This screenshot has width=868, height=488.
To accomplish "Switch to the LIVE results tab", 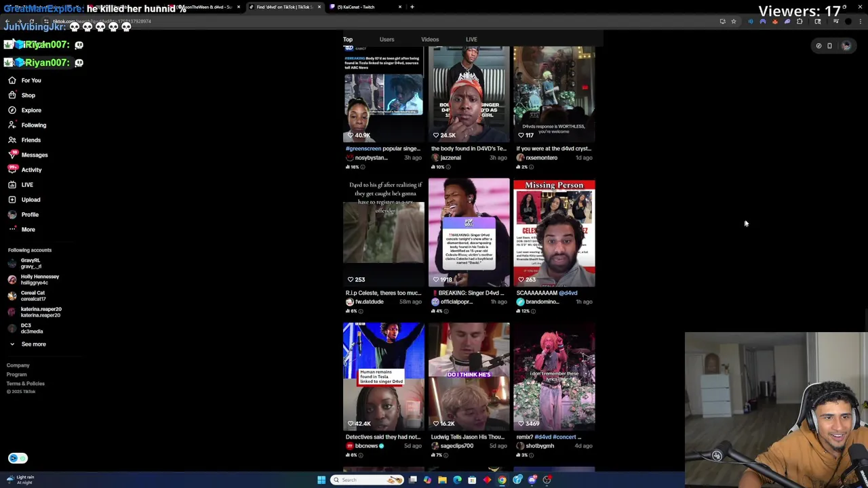I will coord(471,39).
